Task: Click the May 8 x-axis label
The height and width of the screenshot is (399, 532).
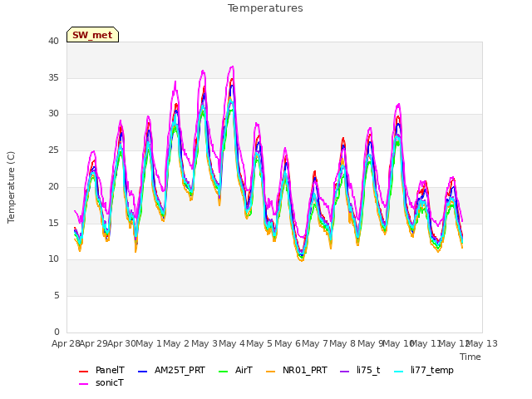Action: tap(342, 343)
